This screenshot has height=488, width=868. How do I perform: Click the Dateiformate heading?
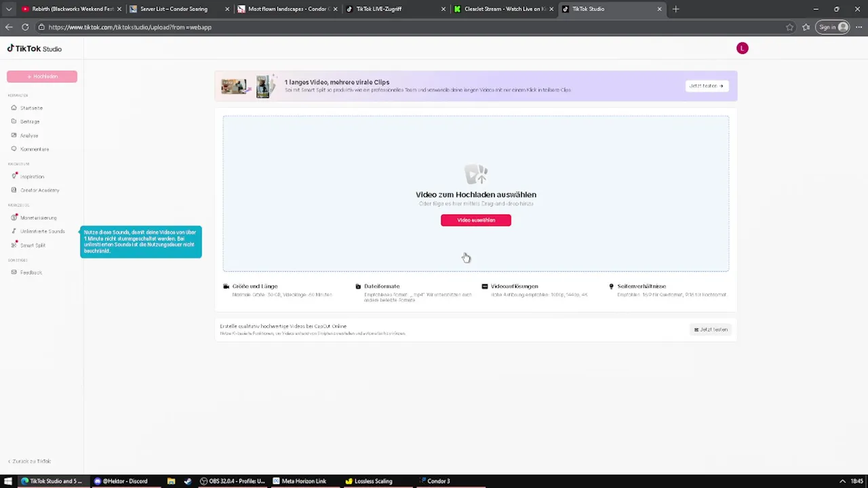point(382,286)
